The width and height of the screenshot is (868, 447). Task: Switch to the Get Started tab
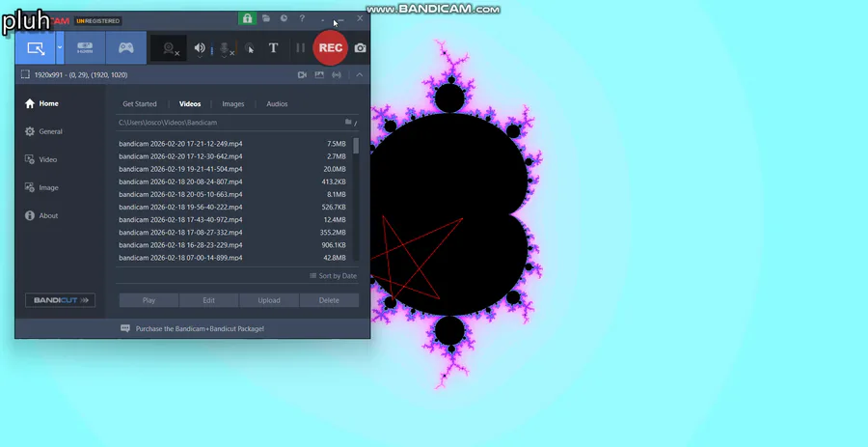[140, 103]
